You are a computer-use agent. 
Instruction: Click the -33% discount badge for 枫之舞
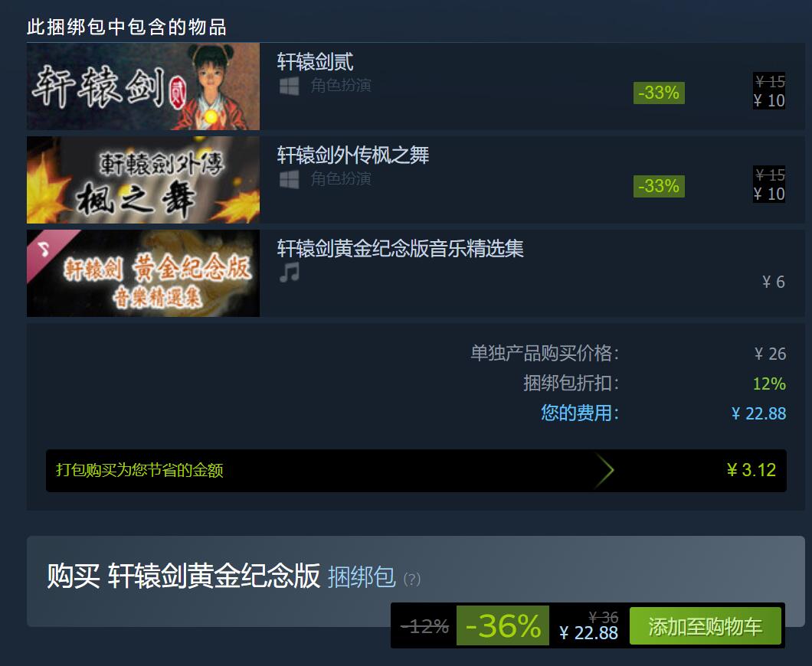click(x=659, y=186)
